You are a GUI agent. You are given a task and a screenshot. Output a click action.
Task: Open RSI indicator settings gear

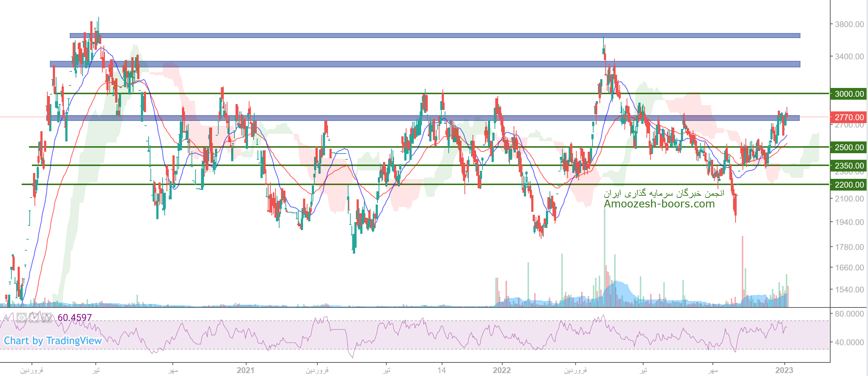click(x=34, y=317)
